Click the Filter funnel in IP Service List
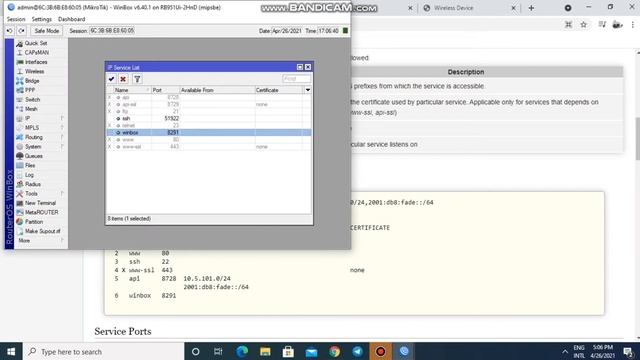 [x=137, y=79]
